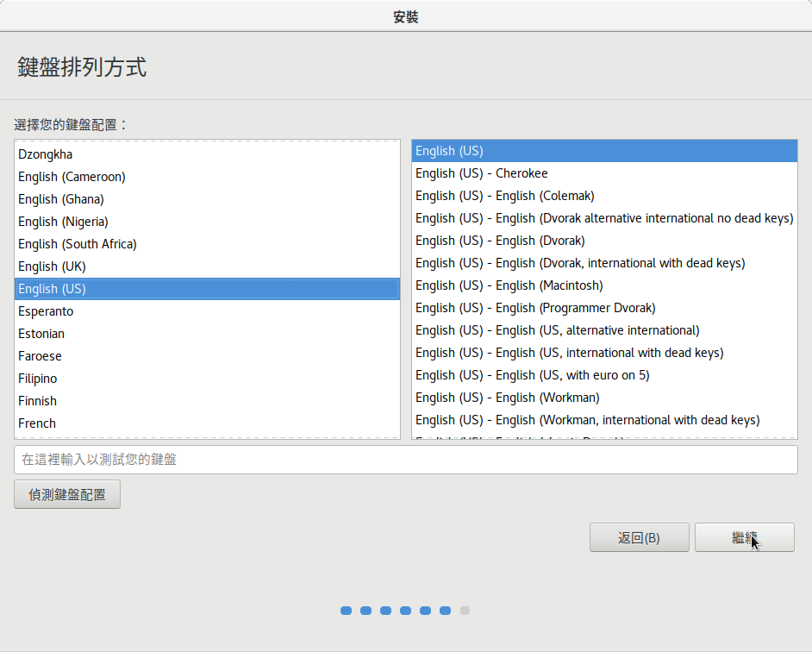Image resolution: width=812 pixels, height=652 pixels.
Task: Choose English (US) - Cherokee variant
Action: click(481, 173)
